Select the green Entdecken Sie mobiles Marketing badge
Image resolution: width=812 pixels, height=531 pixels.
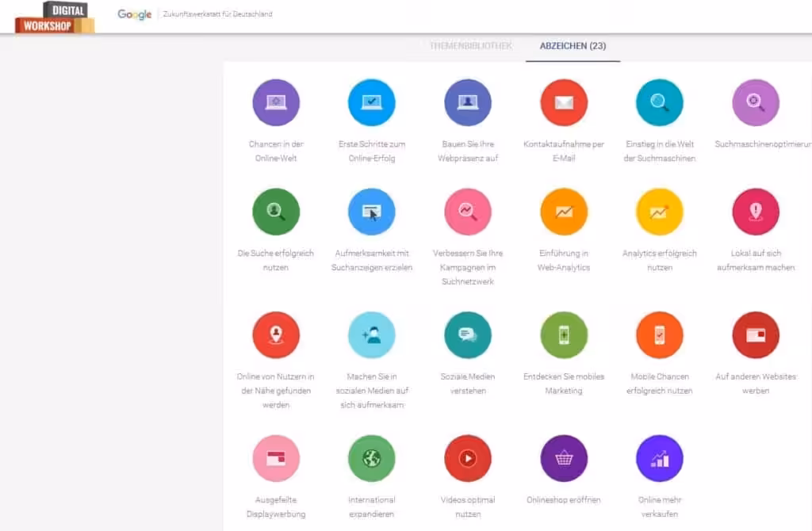[564, 335]
